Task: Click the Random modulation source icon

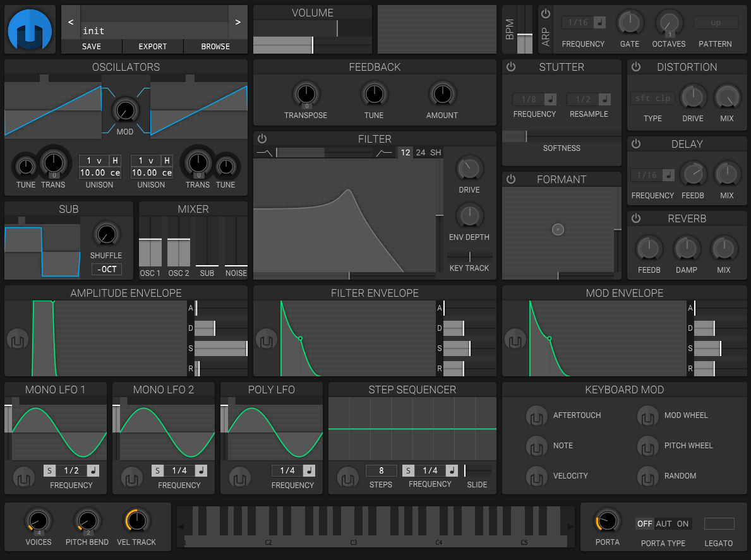Action: coord(648,476)
